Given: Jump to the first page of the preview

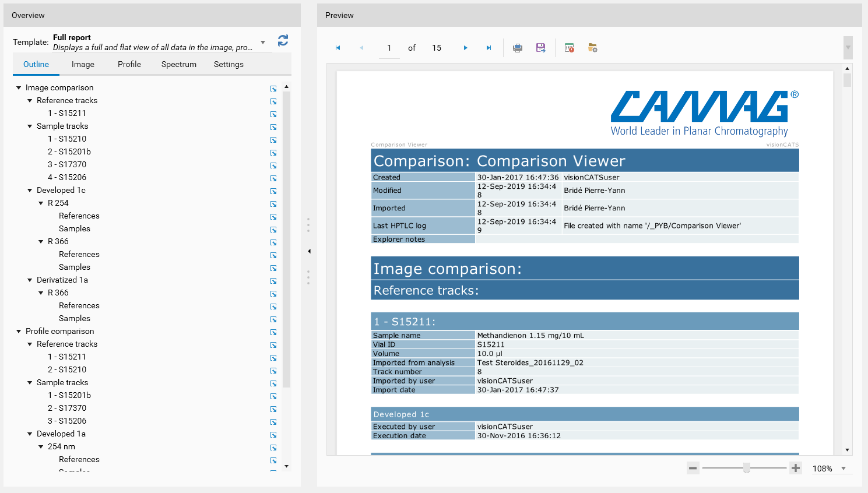Looking at the screenshot, I should click(x=338, y=48).
